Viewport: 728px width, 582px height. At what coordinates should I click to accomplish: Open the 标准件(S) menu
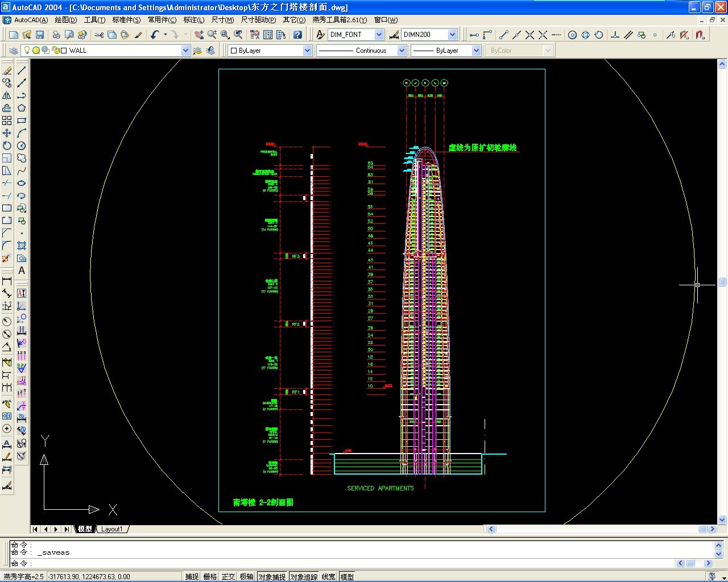(126, 20)
